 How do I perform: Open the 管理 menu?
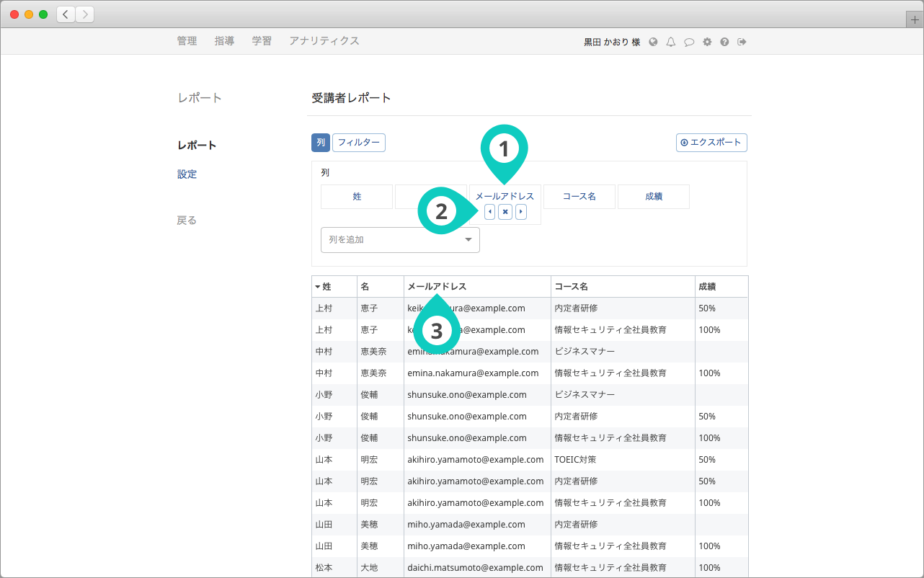[187, 41]
